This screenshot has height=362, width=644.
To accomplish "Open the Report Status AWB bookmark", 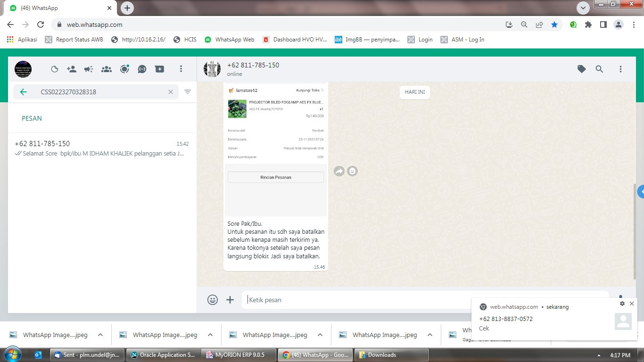I will pyautogui.click(x=74, y=40).
